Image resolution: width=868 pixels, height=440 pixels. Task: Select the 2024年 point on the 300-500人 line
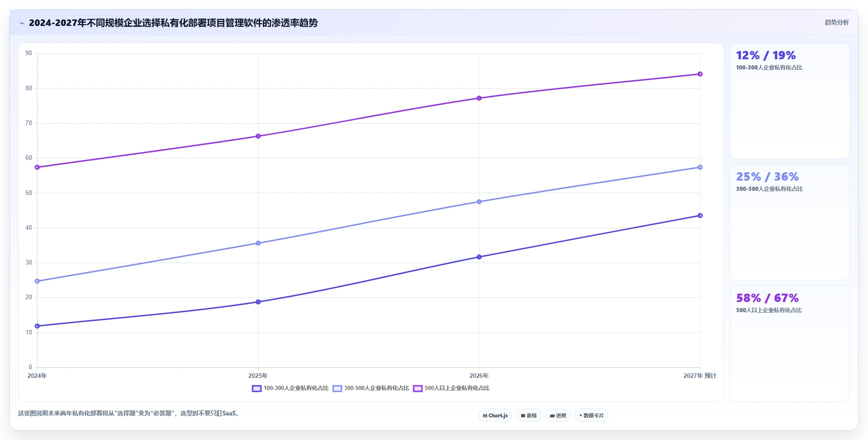37,281
